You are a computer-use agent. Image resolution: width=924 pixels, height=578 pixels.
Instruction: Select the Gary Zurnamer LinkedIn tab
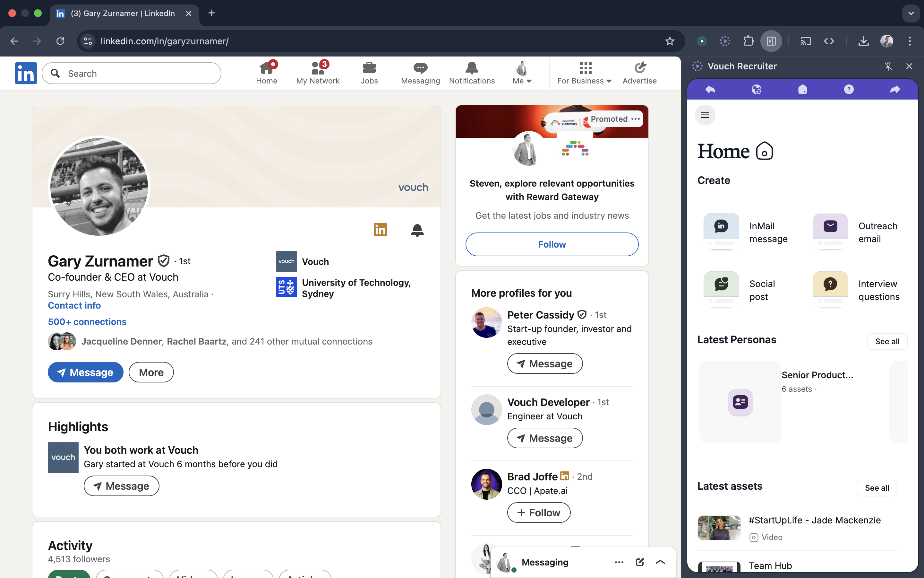[124, 13]
